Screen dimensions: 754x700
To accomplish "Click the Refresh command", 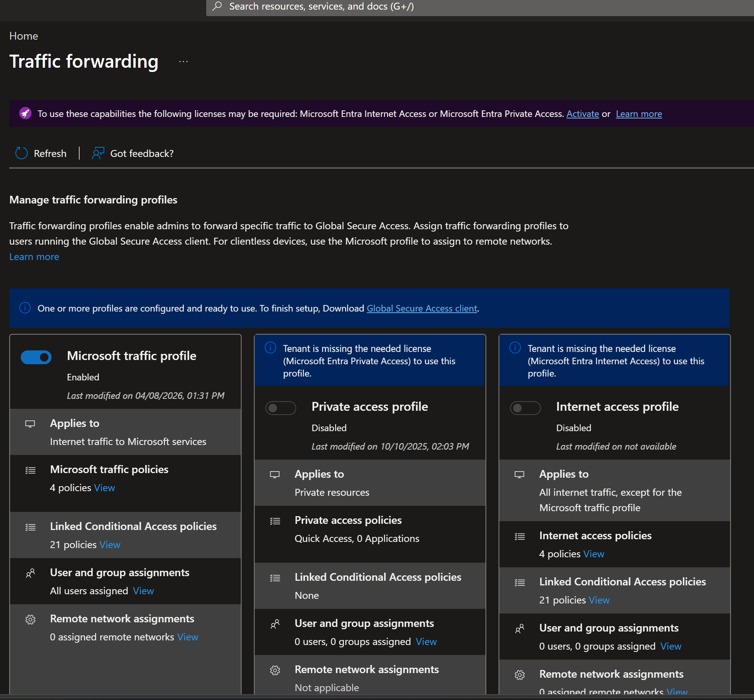I will [41, 153].
